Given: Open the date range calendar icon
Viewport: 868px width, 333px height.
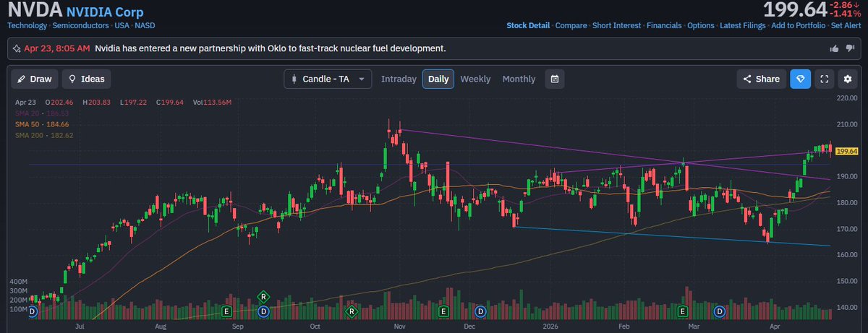Looking at the screenshot, I should point(554,79).
